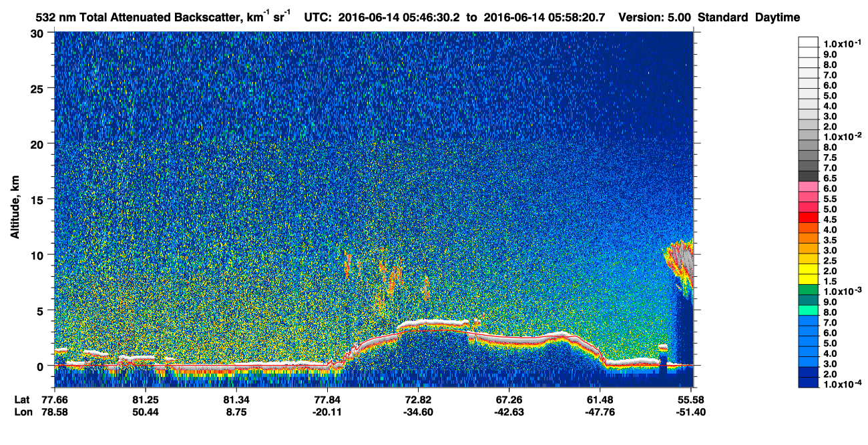868x445 pixels.
Task: Click longitude value -20.11
Action: 327,412
